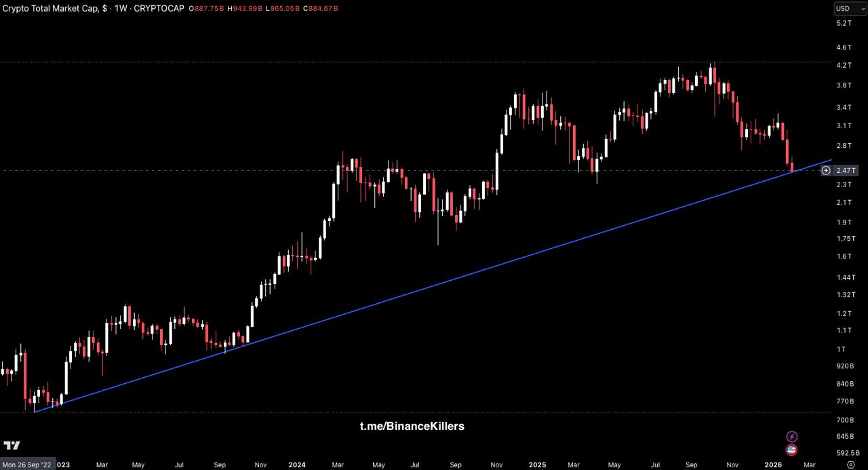The width and height of the screenshot is (868, 470).
Task: Click the t.me/BinanceKillers watermark text
Action: click(412, 426)
